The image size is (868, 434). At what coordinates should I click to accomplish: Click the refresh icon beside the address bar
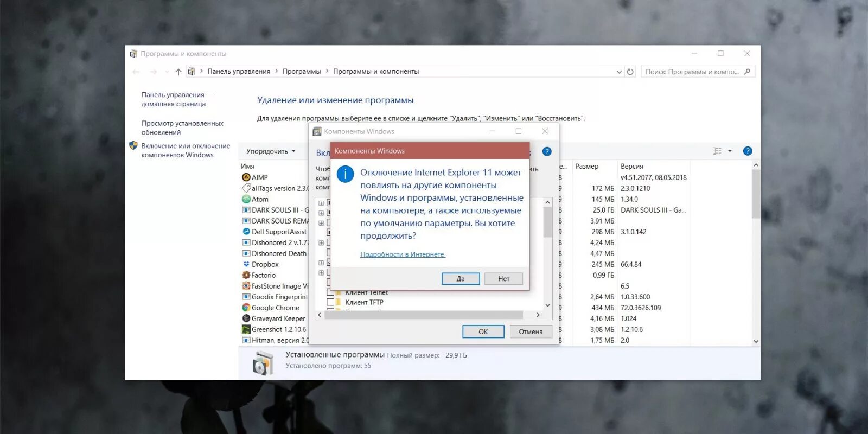[630, 72]
